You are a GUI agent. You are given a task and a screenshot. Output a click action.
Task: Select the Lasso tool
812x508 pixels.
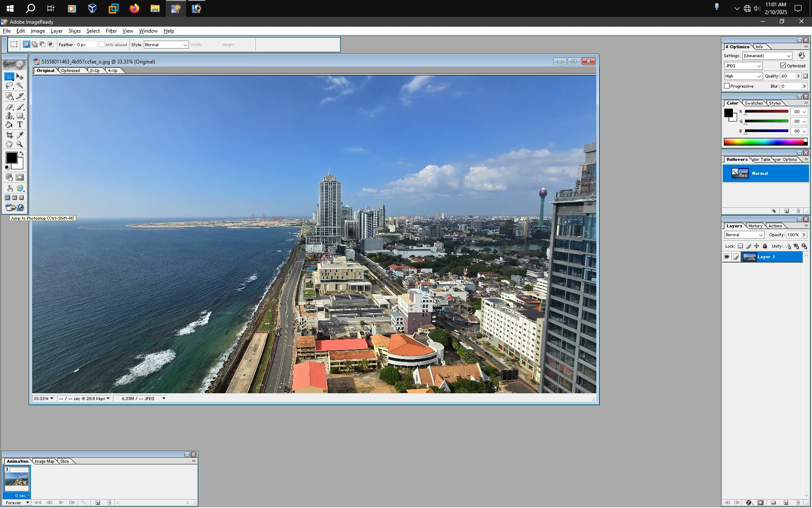pyautogui.click(x=9, y=86)
